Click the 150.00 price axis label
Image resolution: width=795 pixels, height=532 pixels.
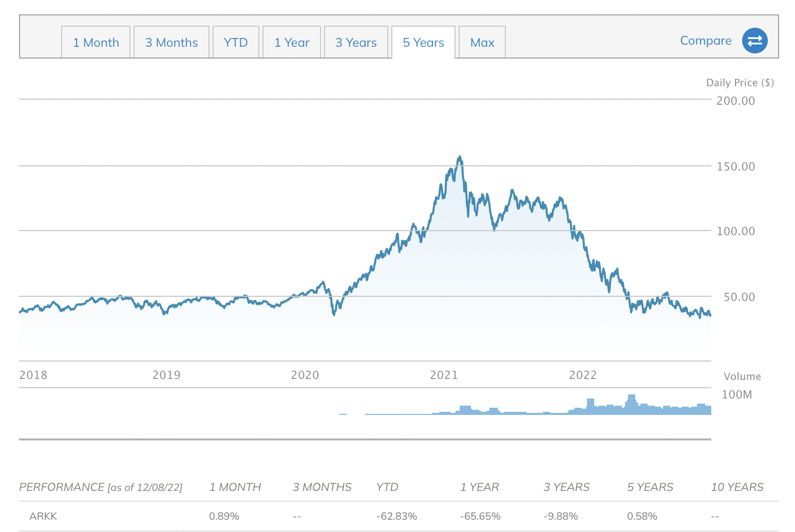[736, 166]
